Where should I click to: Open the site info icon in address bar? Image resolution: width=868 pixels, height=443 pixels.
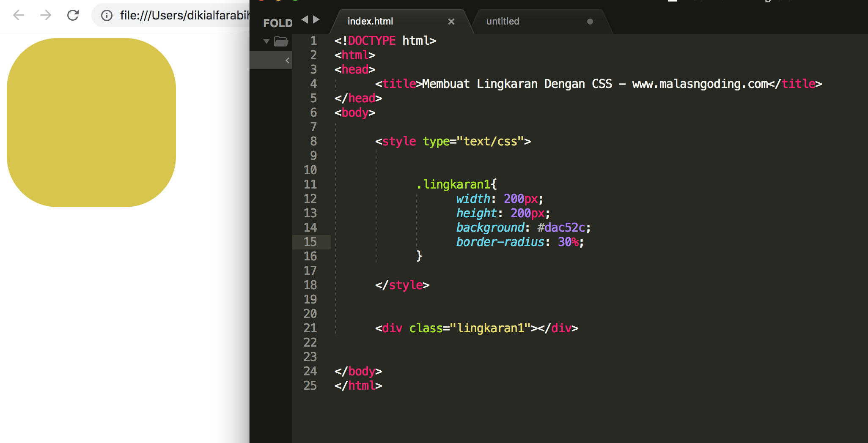point(107,16)
